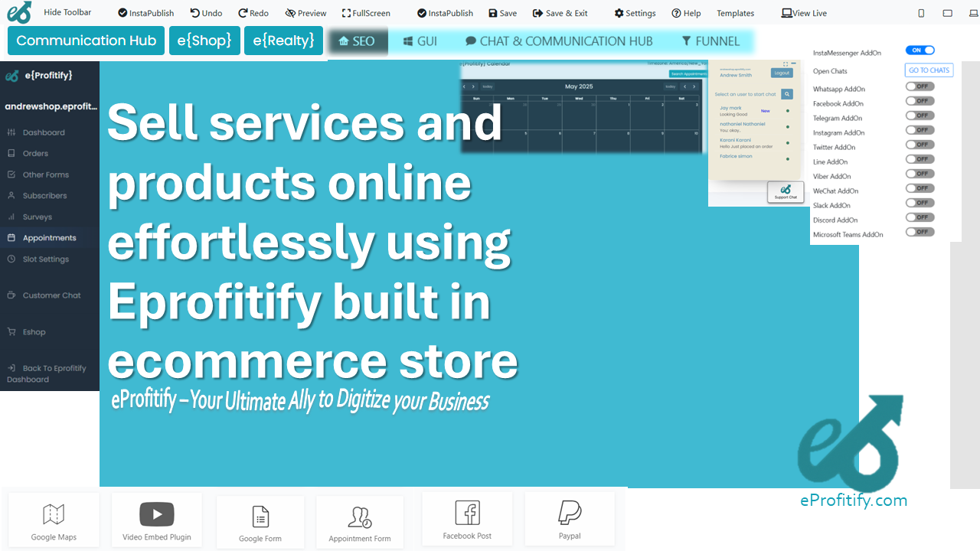Open the Support Chat widget
The image size is (980, 551).
pos(786,191)
